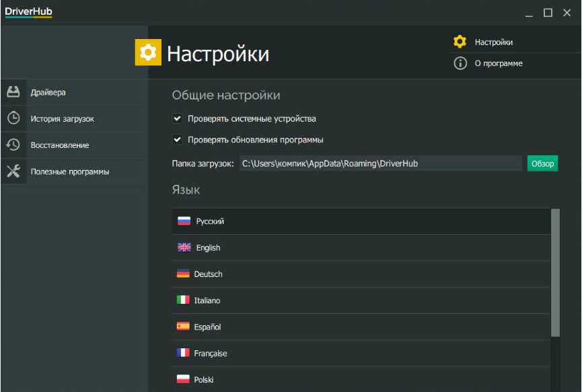Click the Восстановление restore icon
The width and height of the screenshot is (582, 392).
13,145
